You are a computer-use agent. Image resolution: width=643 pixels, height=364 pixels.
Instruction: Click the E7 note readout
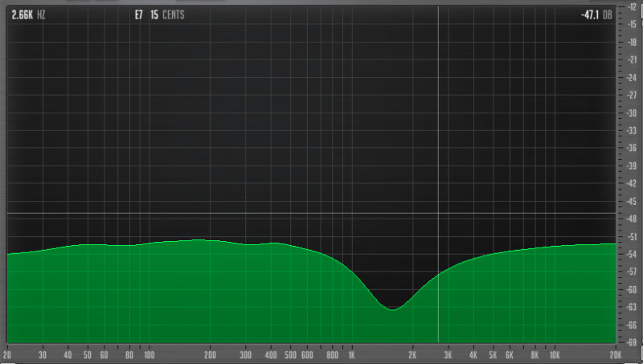[139, 14]
